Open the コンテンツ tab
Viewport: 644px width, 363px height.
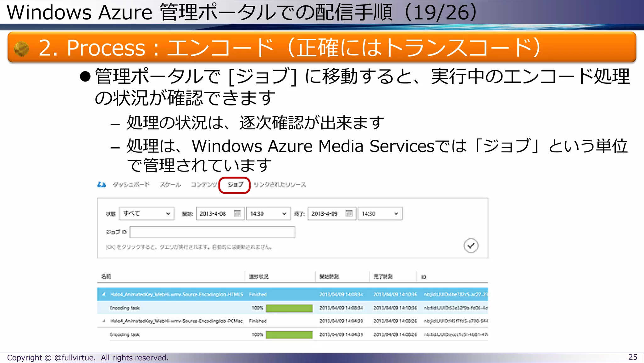204,184
